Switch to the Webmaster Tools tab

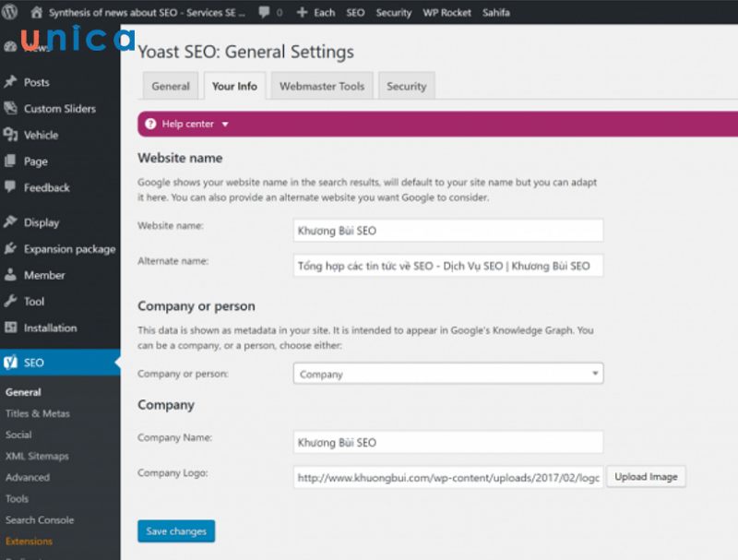(x=322, y=86)
